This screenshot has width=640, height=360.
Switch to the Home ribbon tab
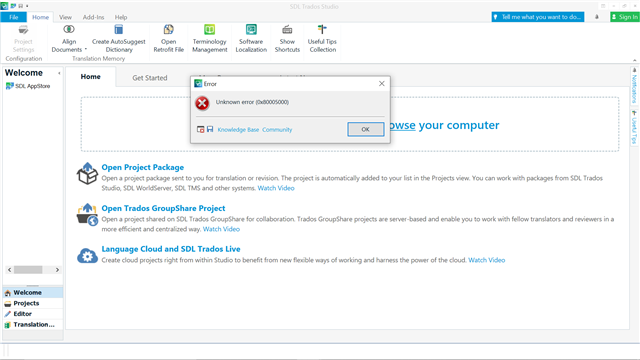[40, 17]
